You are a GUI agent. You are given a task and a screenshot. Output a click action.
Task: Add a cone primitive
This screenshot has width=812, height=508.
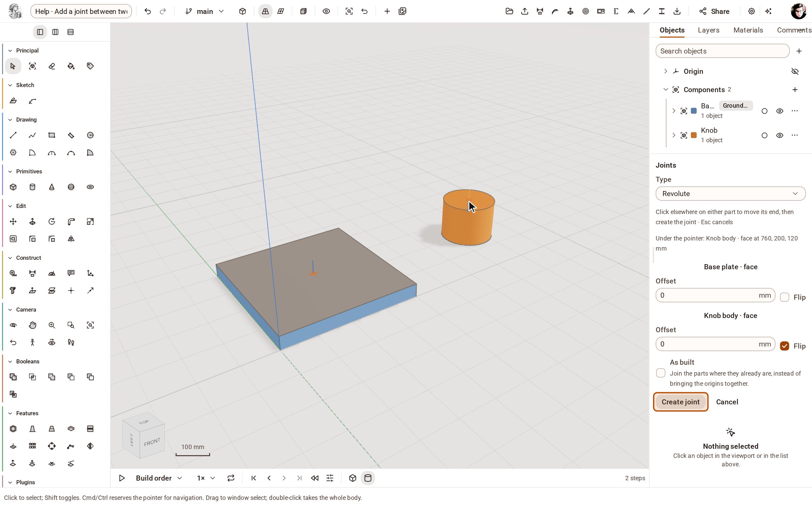pyautogui.click(x=52, y=187)
